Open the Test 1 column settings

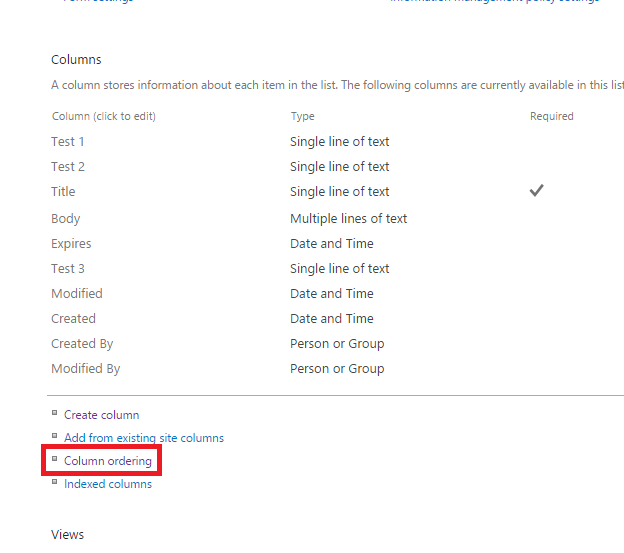[68, 142]
